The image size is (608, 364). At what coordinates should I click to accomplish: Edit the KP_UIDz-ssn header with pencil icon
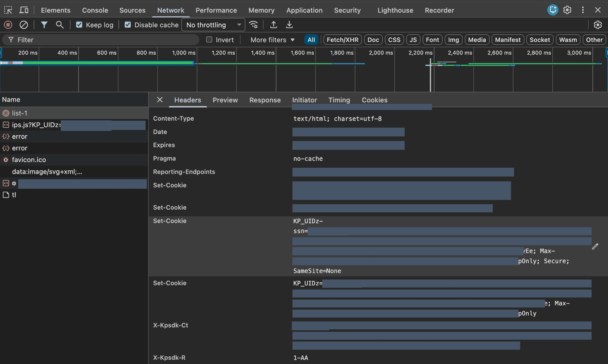(x=595, y=246)
